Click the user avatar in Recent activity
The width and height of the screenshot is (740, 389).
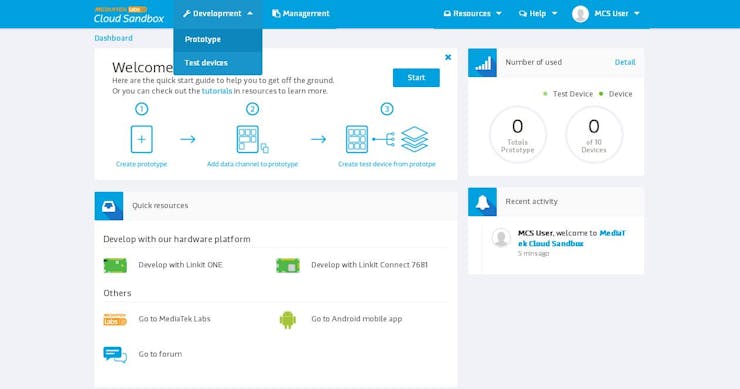click(x=501, y=238)
